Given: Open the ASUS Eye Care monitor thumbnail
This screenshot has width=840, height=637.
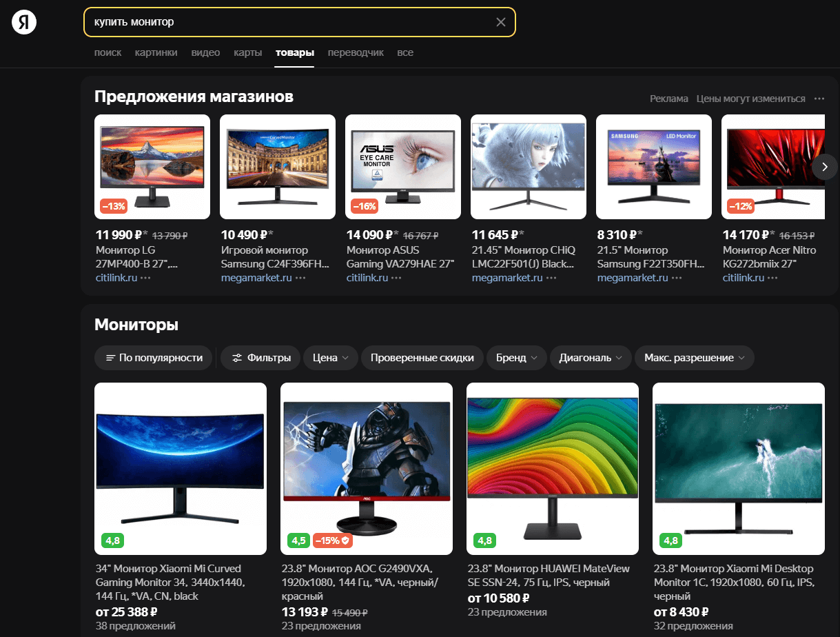Looking at the screenshot, I should [403, 167].
